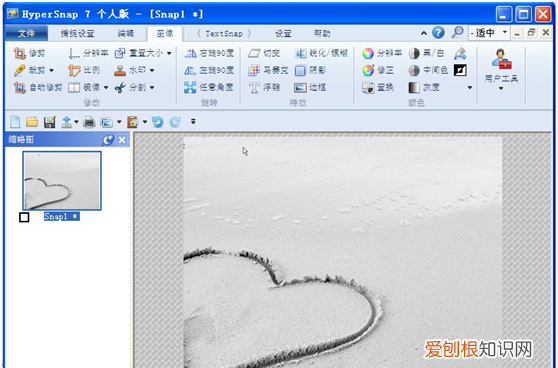Add 阴影 shadow effect
Screen dimensions: 558x368
[310, 70]
